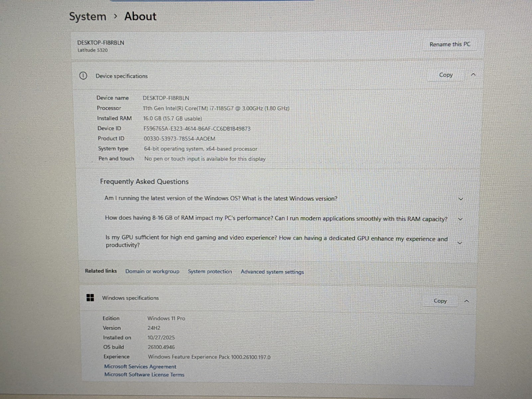Go back to System in breadcrumb
Screen dimensions: 532x399
(87, 16)
